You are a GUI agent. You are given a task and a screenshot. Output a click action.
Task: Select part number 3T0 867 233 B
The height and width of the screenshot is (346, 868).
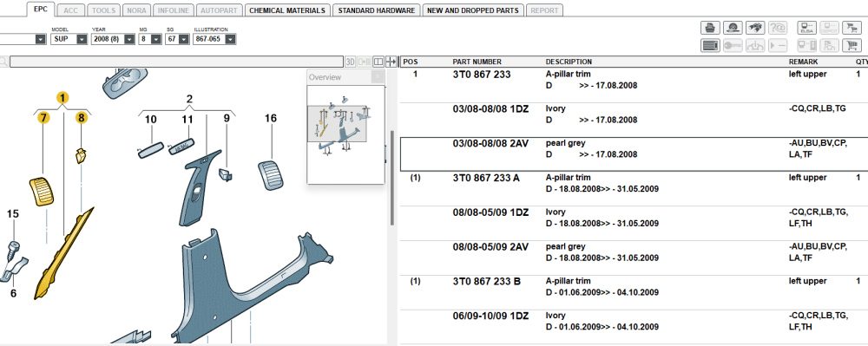(487, 281)
